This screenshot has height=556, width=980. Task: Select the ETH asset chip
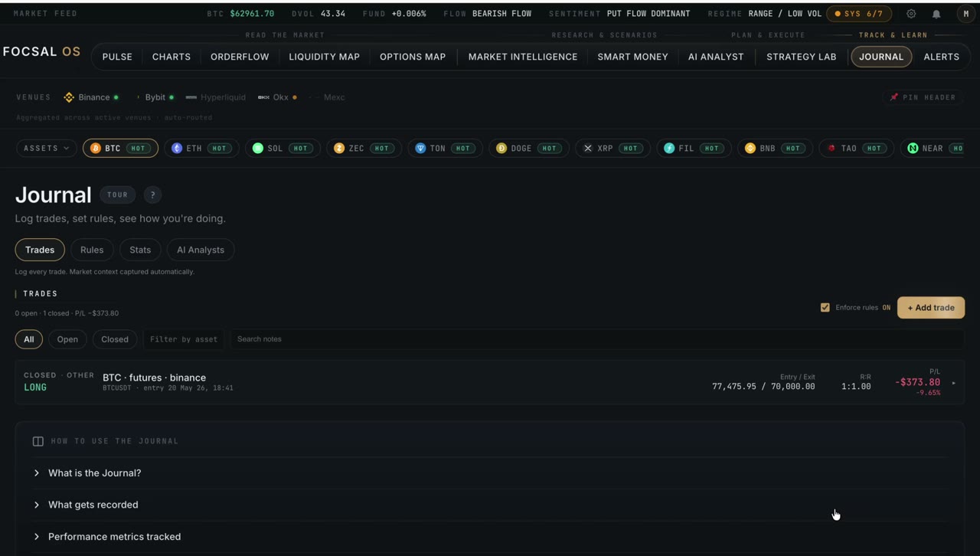click(x=201, y=148)
